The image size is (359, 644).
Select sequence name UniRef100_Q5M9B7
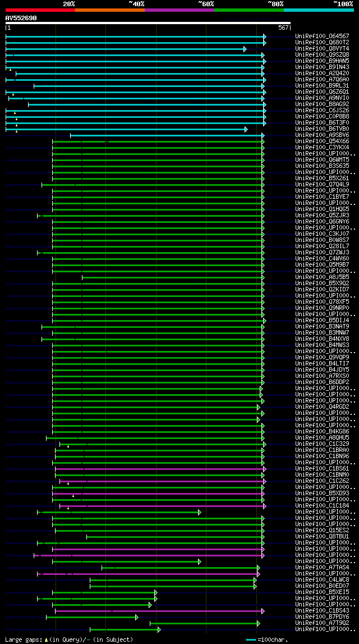click(322, 264)
